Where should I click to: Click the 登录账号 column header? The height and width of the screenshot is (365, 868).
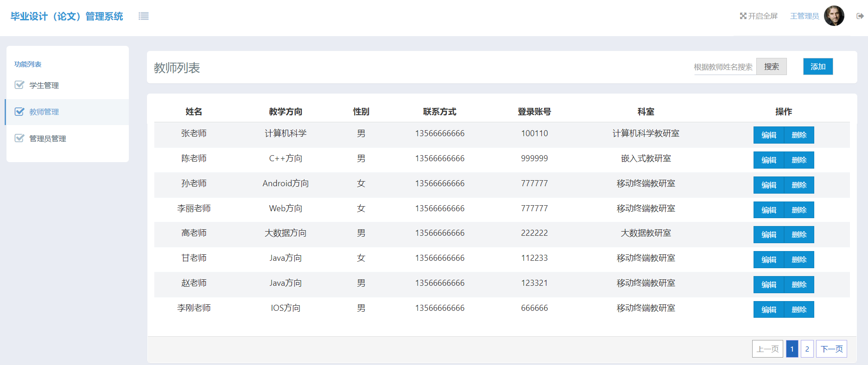[x=534, y=112]
